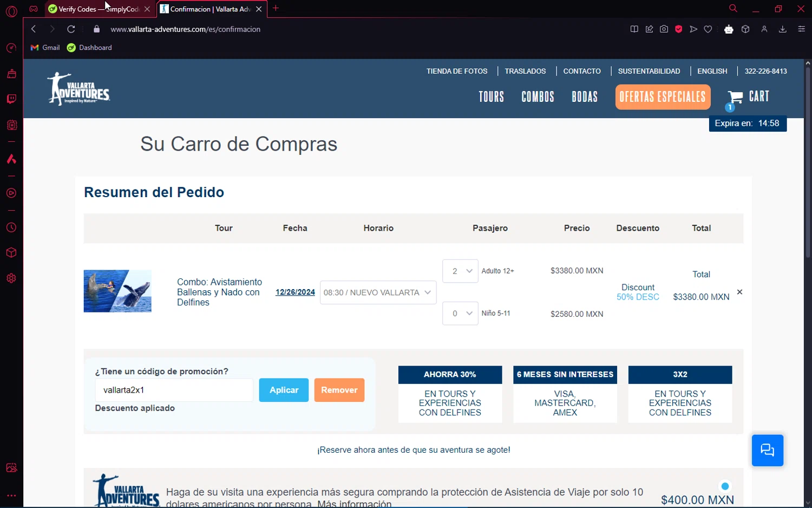Image resolution: width=812 pixels, height=508 pixels.
Task: Click the TRASLADOS link
Action: 525,71
